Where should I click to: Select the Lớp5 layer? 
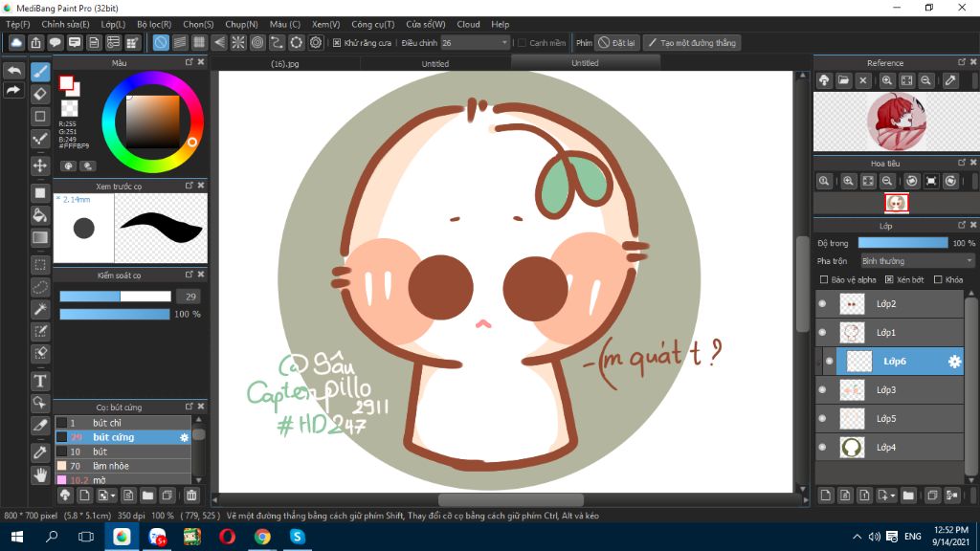click(890, 419)
